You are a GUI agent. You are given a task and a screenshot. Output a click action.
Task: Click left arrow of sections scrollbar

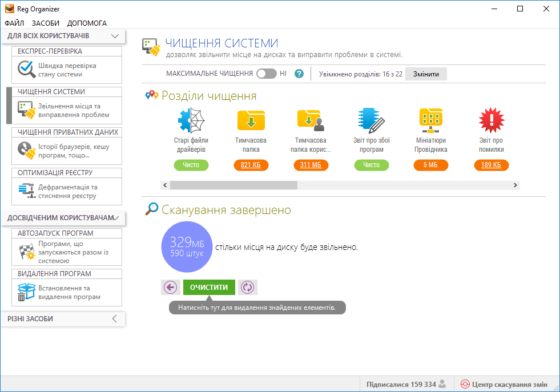click(x=165, y=185)
